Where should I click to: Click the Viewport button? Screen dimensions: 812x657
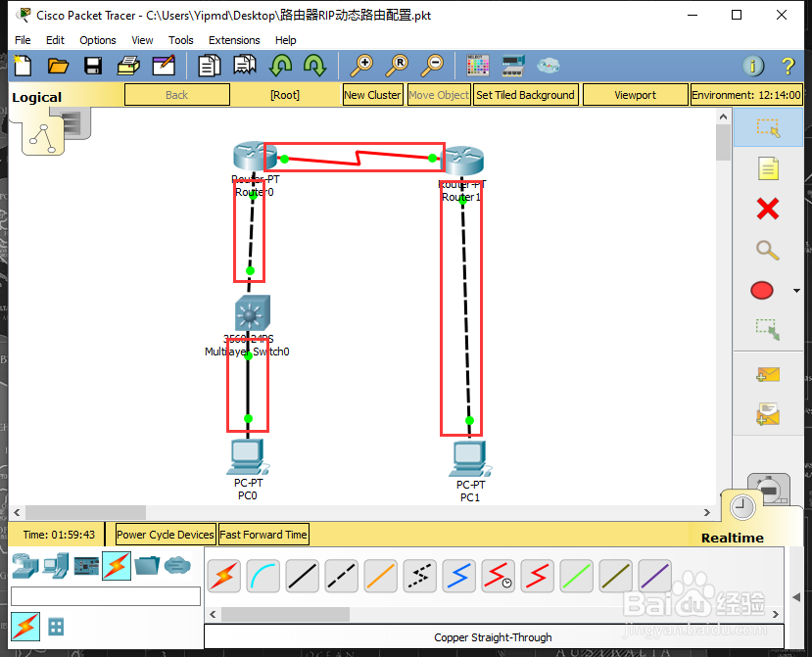tap(636, 95)
